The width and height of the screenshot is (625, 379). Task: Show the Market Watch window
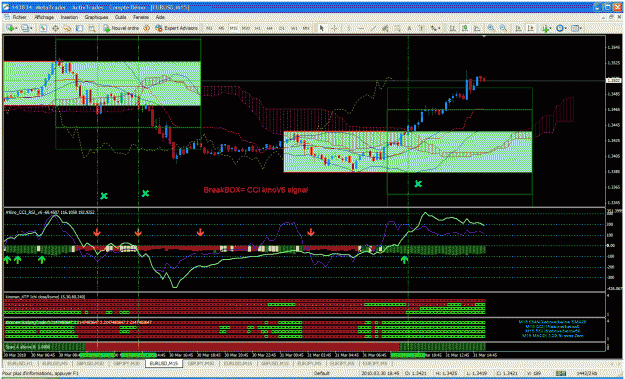43,28
